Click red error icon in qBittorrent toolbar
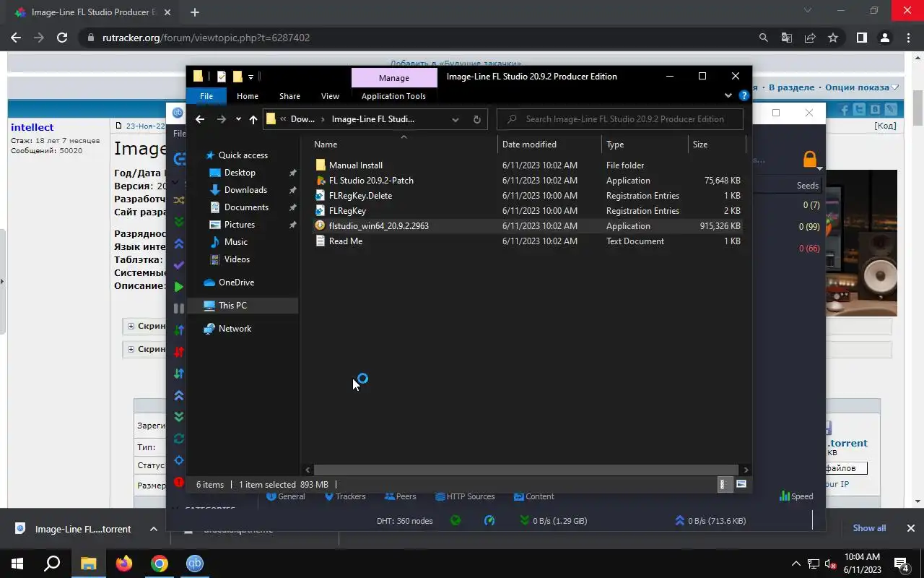Viewport: 924px width, 578px height. [179, 482]
